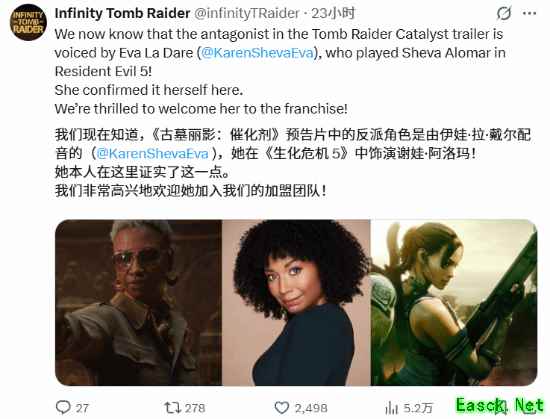Click the 27 replies count
The image size is (550, 419).
82,408
